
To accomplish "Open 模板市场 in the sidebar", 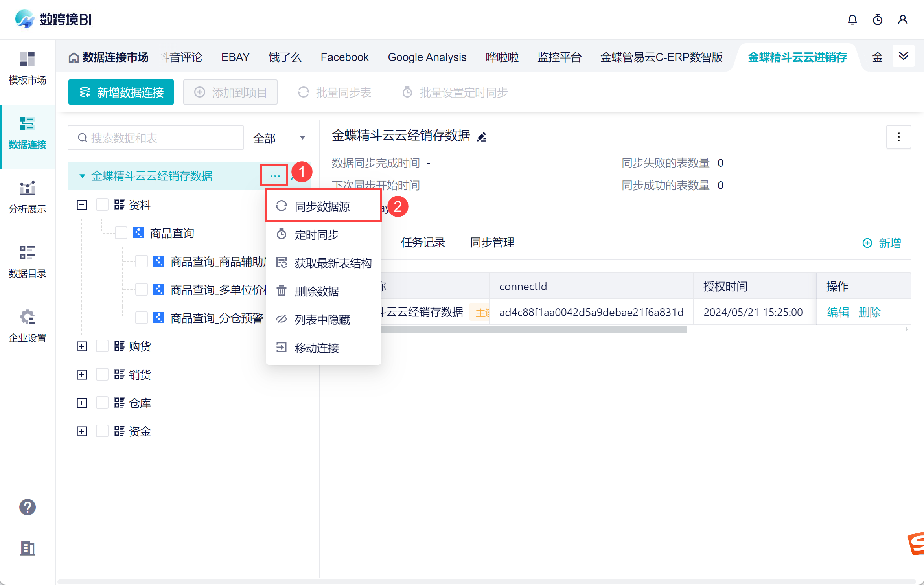I will click(x=28, y=68).
